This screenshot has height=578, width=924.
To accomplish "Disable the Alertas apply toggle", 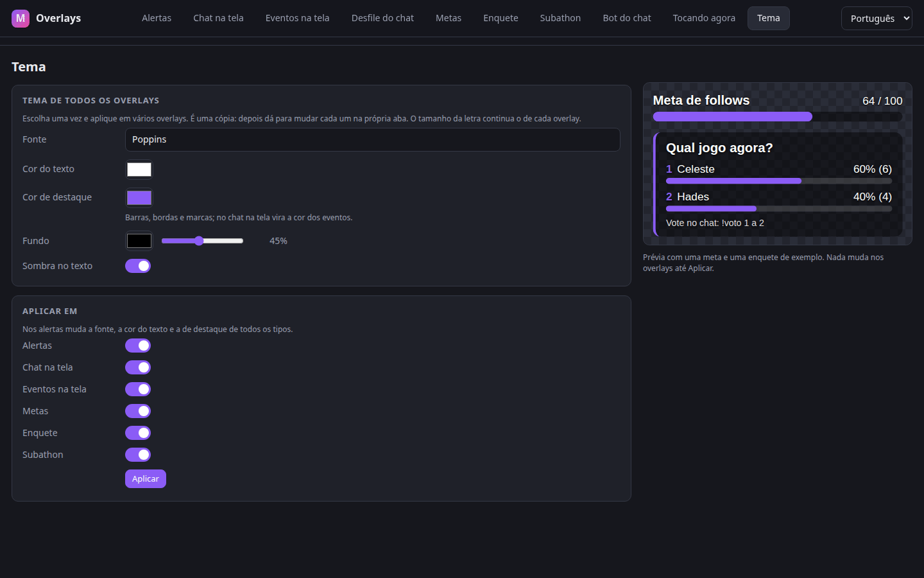I will 138,346.
